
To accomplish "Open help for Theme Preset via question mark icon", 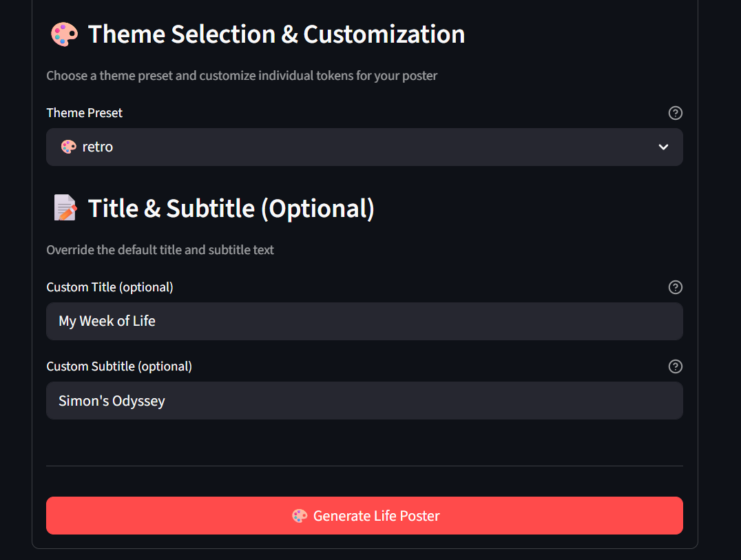I will click(x=675, y=113).
